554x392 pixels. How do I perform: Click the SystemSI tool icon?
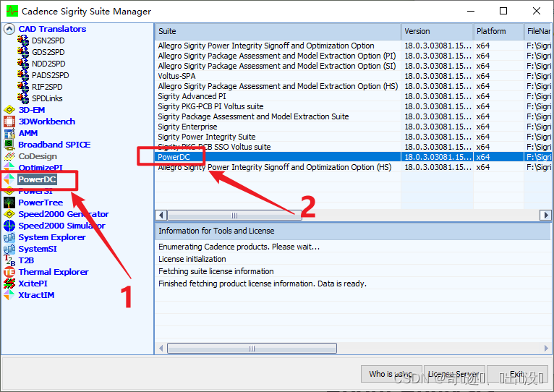9,249
